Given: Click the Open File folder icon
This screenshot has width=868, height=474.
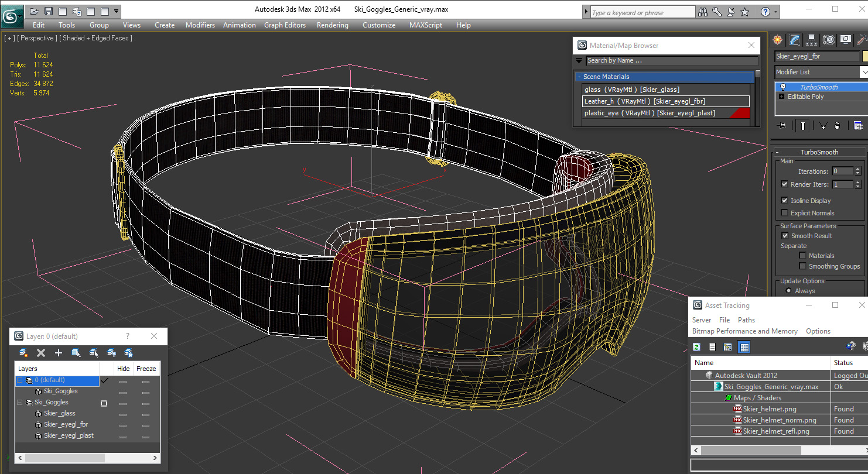Looking at the screenshot, I should point(35,11).
